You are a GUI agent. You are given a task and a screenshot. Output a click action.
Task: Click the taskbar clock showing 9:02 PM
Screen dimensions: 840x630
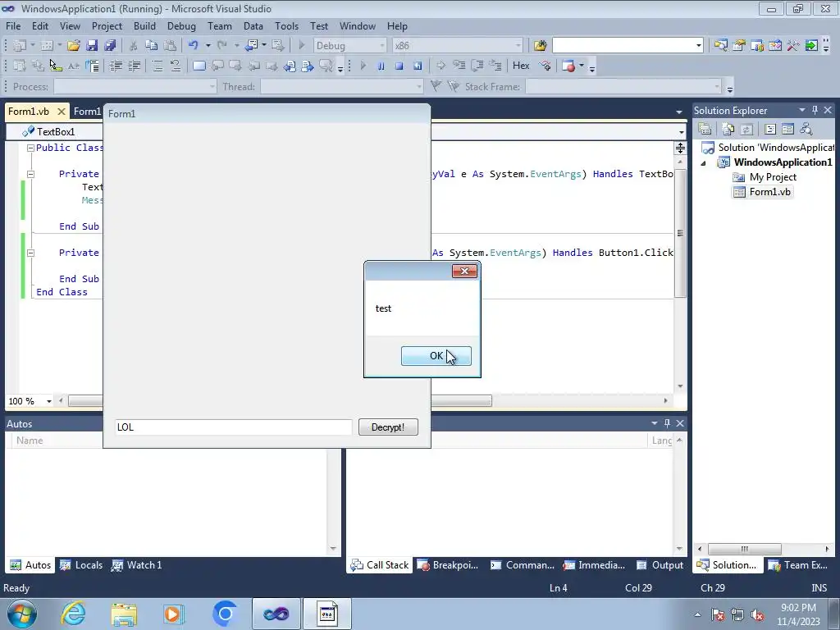point(798,614)
